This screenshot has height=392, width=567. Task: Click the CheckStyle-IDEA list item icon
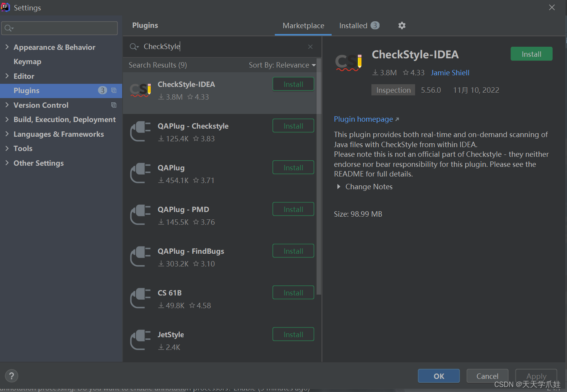coord(140,90)
